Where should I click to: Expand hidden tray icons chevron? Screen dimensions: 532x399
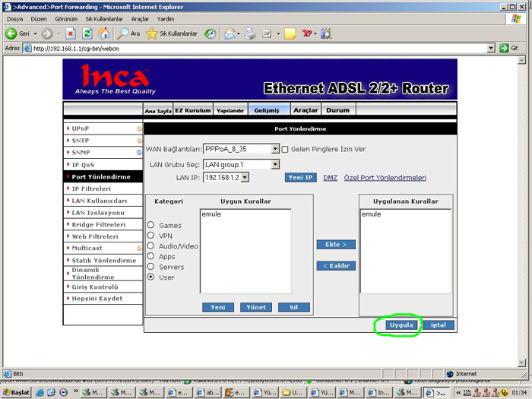458,393
